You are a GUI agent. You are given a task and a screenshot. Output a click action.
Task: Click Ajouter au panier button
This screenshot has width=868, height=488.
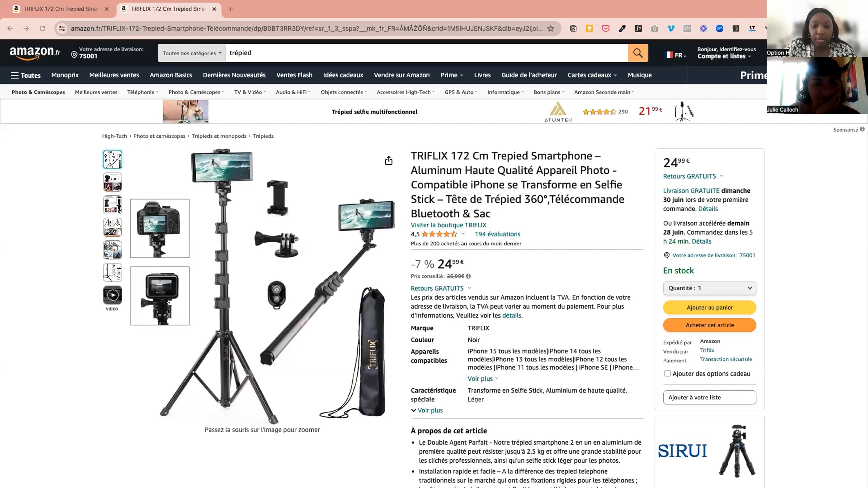709,308
